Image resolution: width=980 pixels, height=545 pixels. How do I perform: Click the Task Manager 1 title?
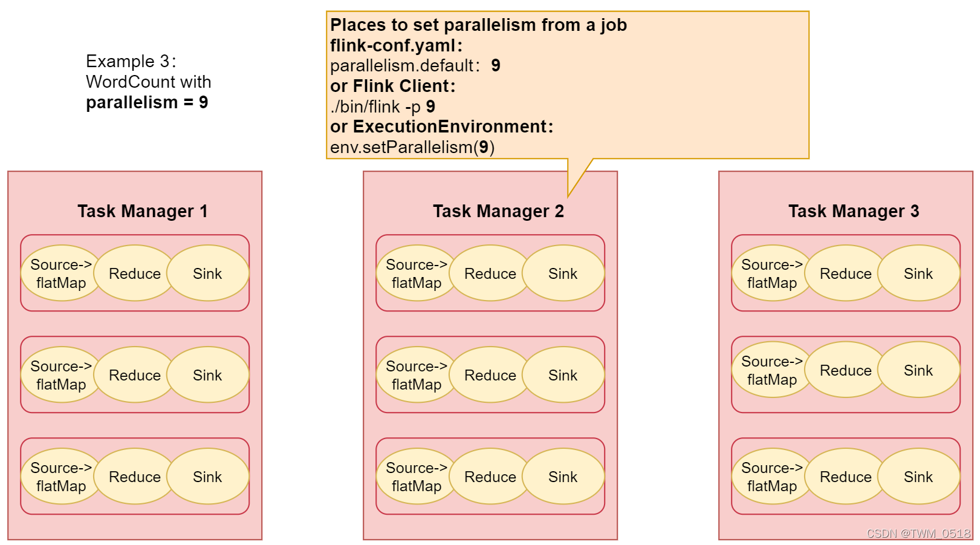(x=142, y=211)
